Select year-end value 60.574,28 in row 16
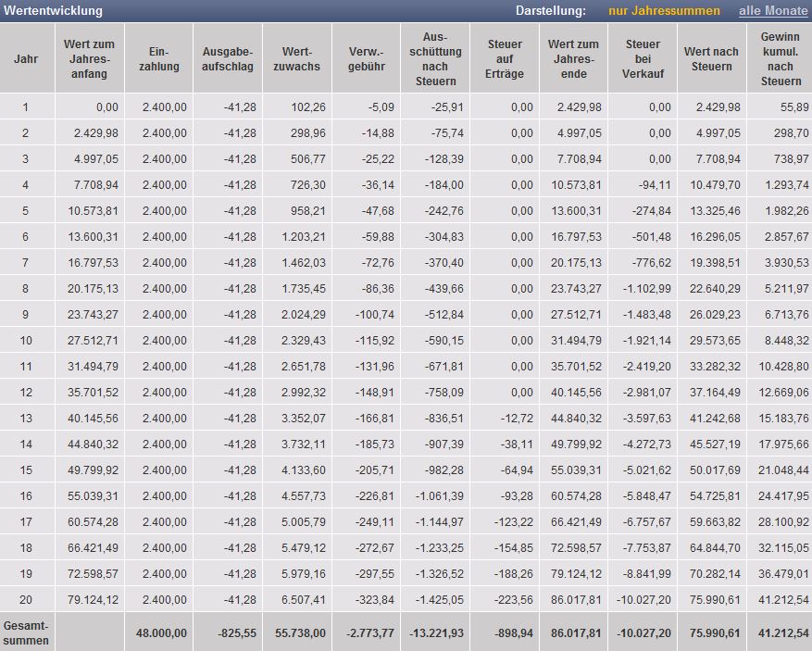Screen dimensions: 812x651 coord(576,495)
